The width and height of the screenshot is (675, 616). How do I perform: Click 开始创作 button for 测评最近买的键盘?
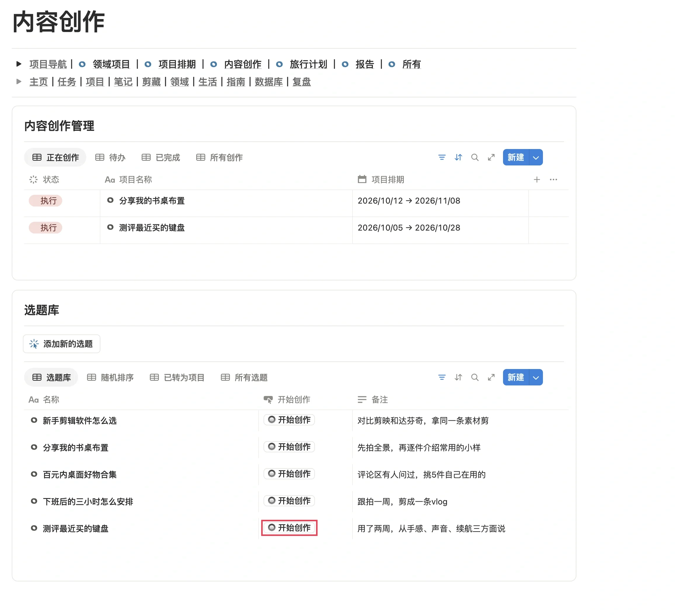tap(289, 528)
